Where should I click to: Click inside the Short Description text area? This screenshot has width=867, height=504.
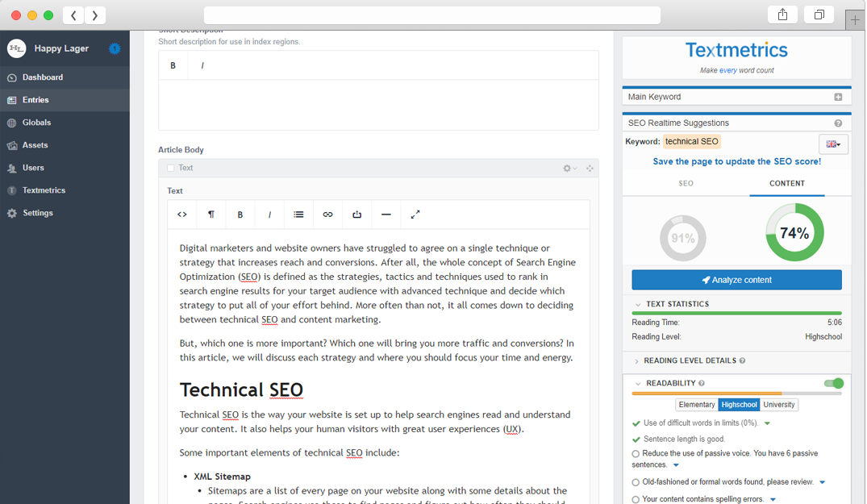[378, 105]
